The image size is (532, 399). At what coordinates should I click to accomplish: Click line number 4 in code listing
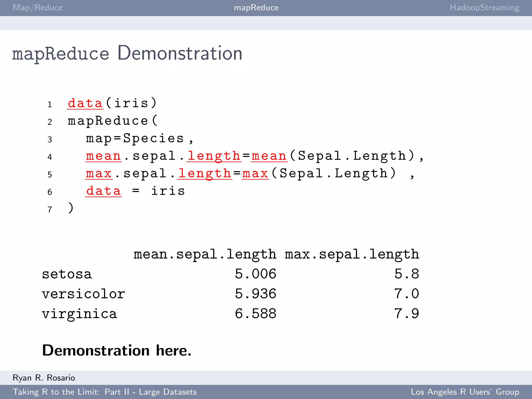(x=50, y=157)
